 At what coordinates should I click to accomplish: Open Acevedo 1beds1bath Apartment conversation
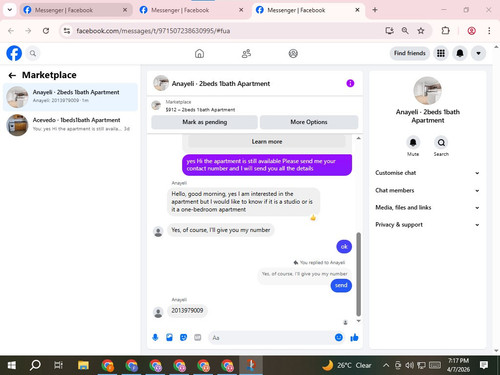(70, 125)
